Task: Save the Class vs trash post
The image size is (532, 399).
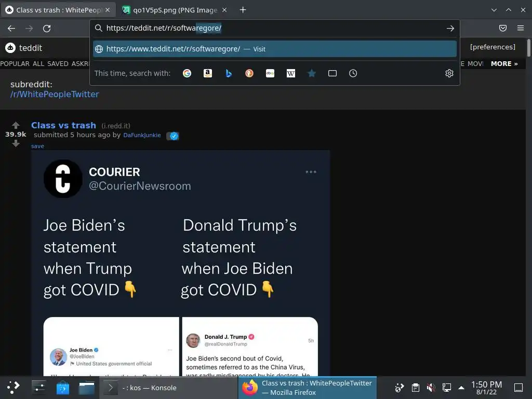Action: pos(37,146)
